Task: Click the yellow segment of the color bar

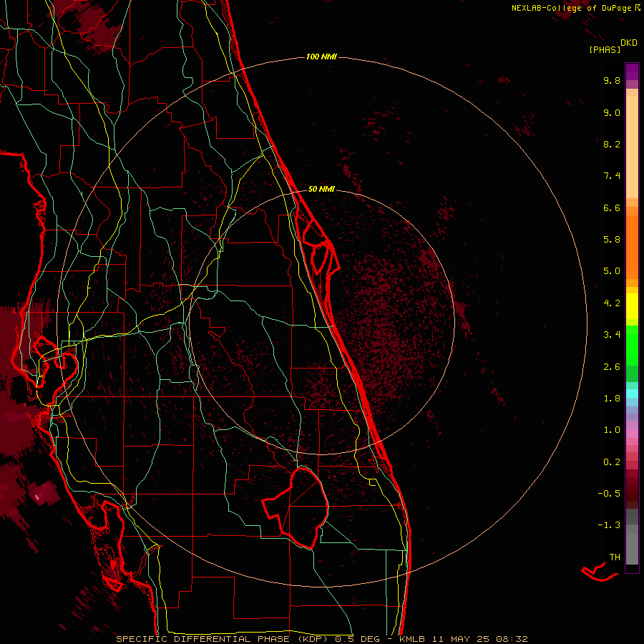Action: (632, 306)
